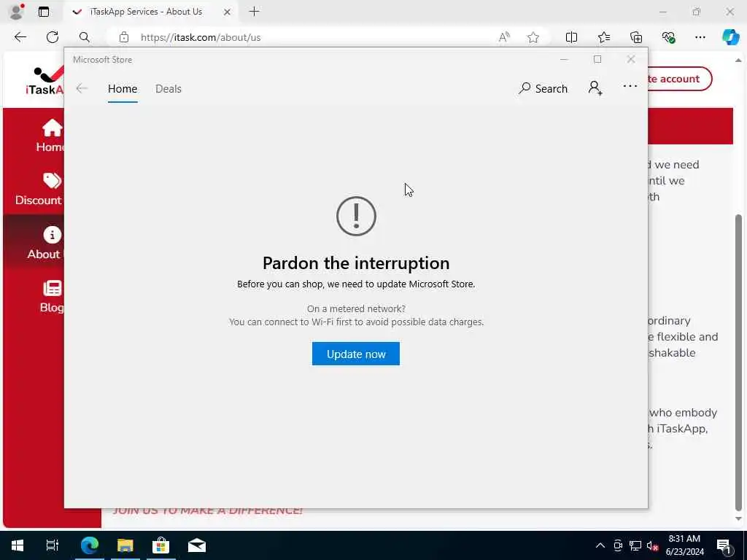The image size is (747, 560).
Task: Open a new tab in Edge
Action: (x=255, y=12)
